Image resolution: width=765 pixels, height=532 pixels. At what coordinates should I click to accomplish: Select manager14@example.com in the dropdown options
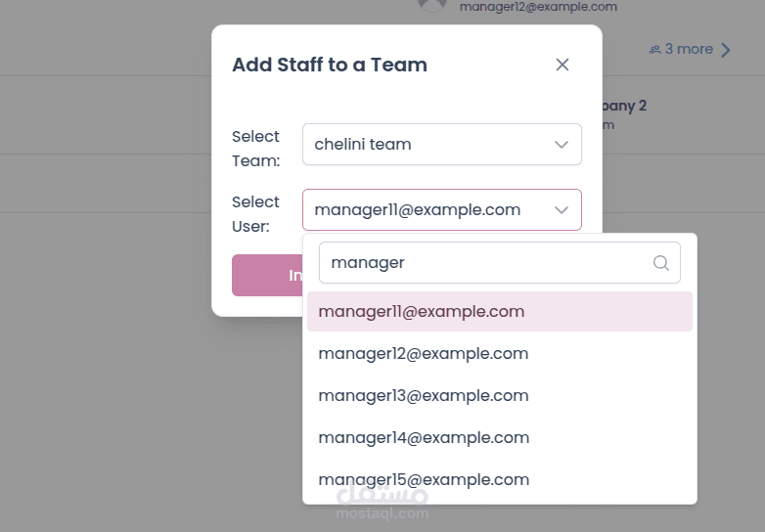[424, 438]
